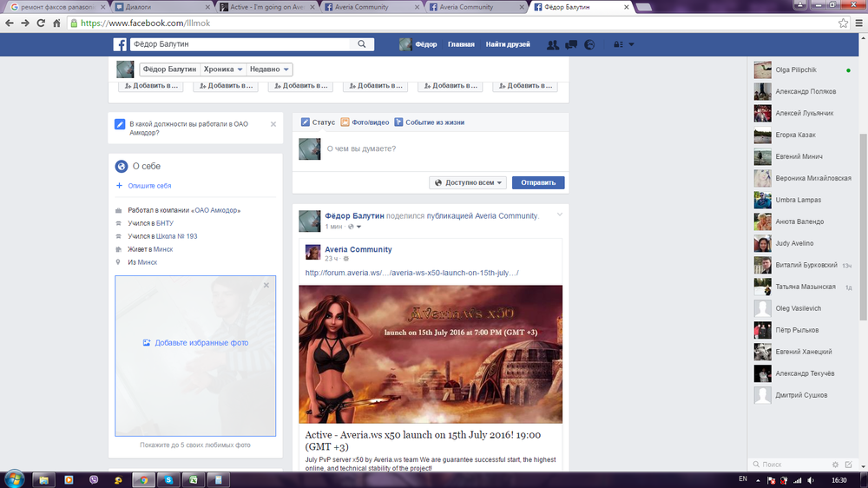The image size is (868, 488).
Task: Click Добавьте избранные фото link
Action: (195, 343)
